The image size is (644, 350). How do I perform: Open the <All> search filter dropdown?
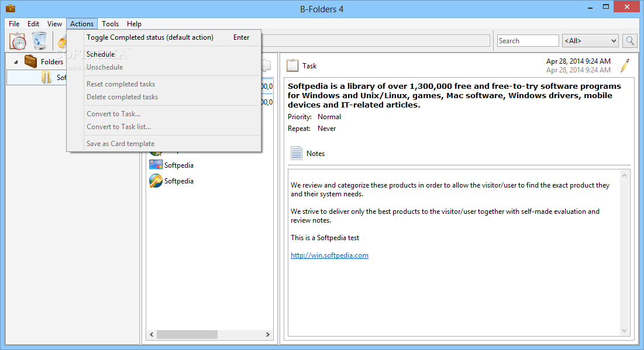coord(590,41)
